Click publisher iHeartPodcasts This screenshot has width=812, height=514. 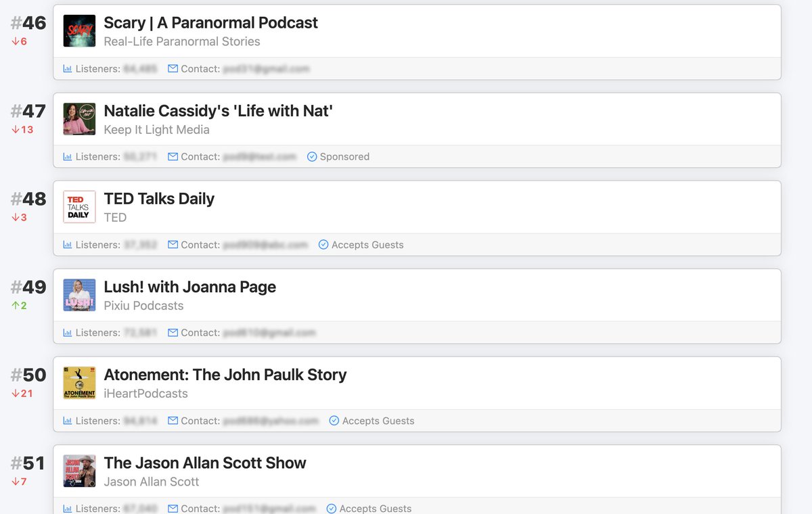tap(145, 394)
